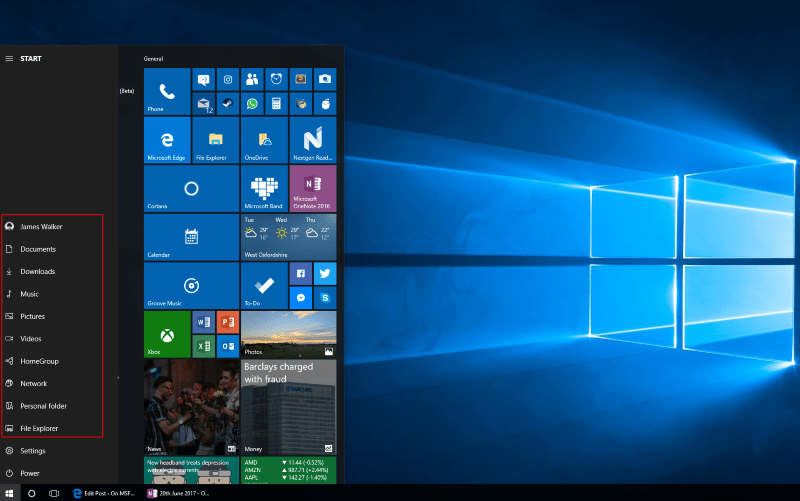Open the WhatsApp tile
Image resolution: width=800 pixels, height=501 pixels.
(x=252, y=104)
